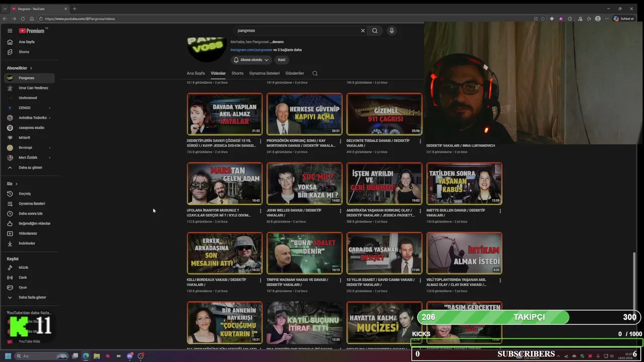Open the YouTube hamburger guide menu
644x362 pixels.
pyautogui.click(x=10, y=31)
